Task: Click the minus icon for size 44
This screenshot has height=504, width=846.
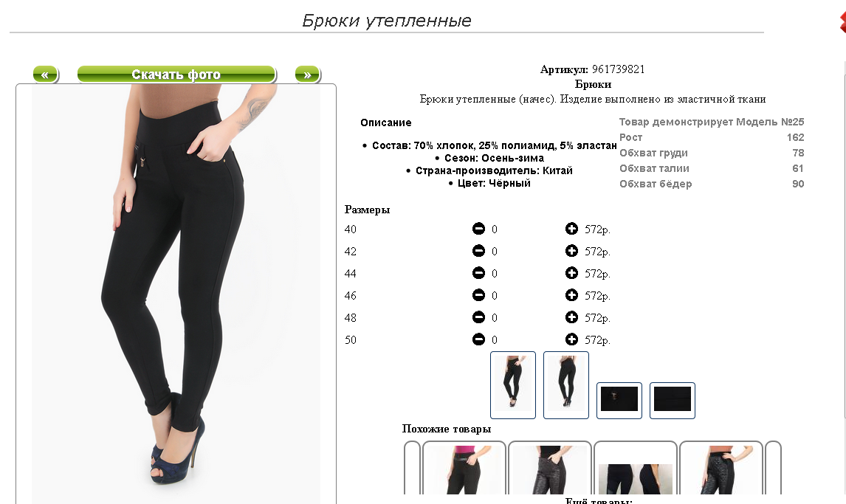Action: tap(478, 273)
